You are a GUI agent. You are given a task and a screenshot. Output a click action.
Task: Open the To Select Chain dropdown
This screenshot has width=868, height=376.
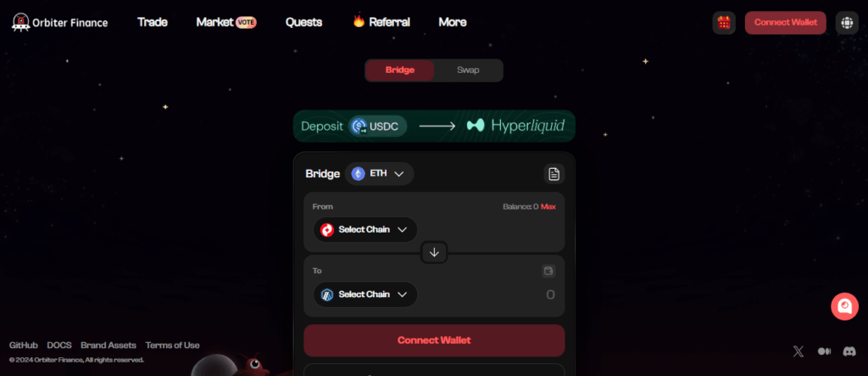365,295
